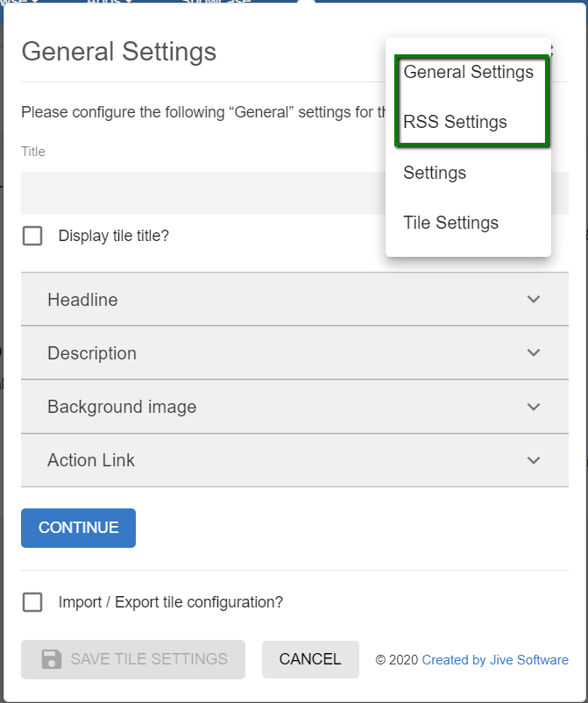588x703 pixels.
Task: Open the Created by Jive Software link
Action: coord(495,660)
